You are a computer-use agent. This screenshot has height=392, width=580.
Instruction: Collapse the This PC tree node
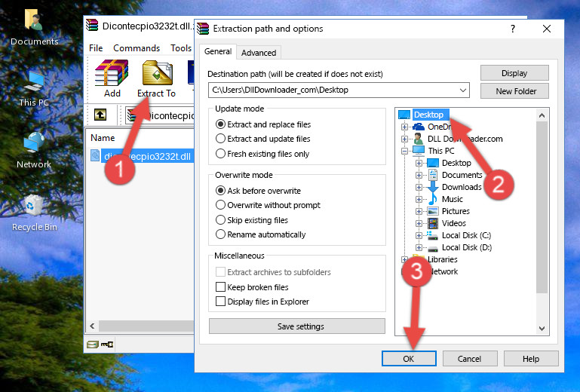click(404, 151)
